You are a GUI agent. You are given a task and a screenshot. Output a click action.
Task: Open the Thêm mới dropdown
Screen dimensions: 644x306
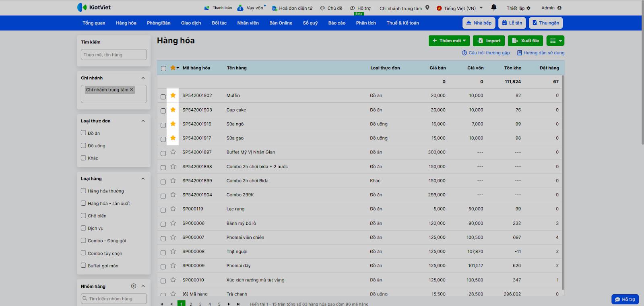(x=449, y=41)
